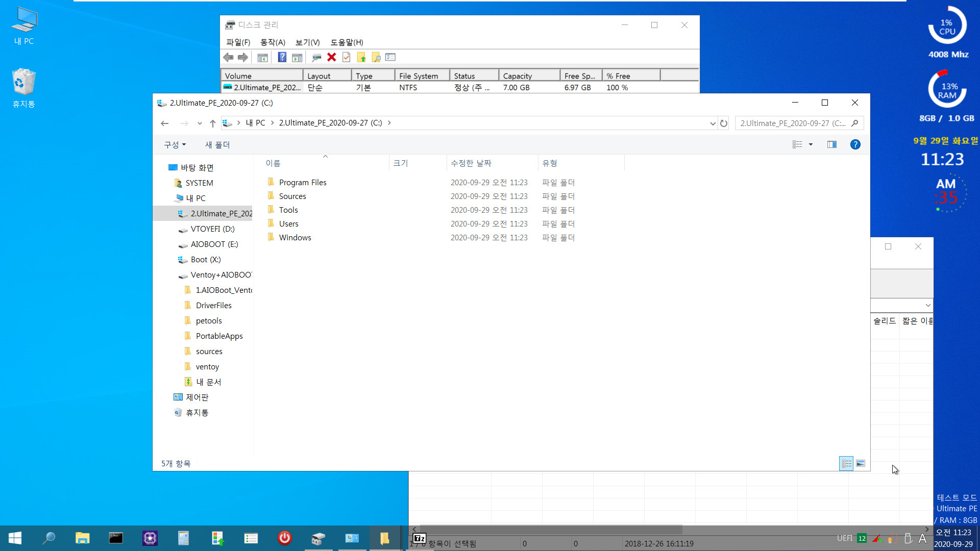Open calculator from taskbar
Viewport: 980px width, 551px height.
point(183,538)
